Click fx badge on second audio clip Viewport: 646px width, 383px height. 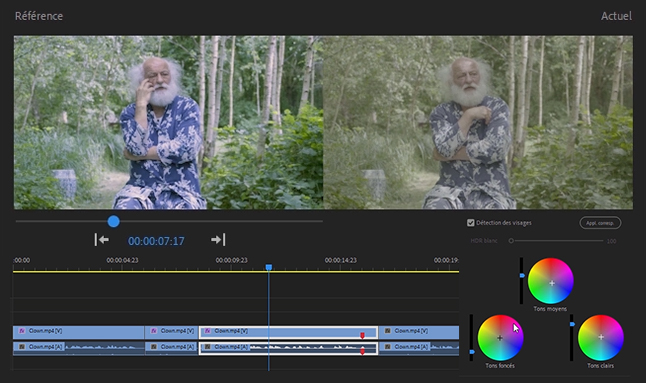point(154,347)
